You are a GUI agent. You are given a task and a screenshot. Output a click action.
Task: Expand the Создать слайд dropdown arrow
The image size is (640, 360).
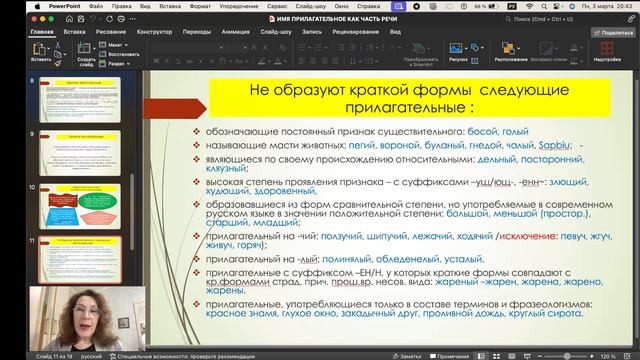(94, 48)
